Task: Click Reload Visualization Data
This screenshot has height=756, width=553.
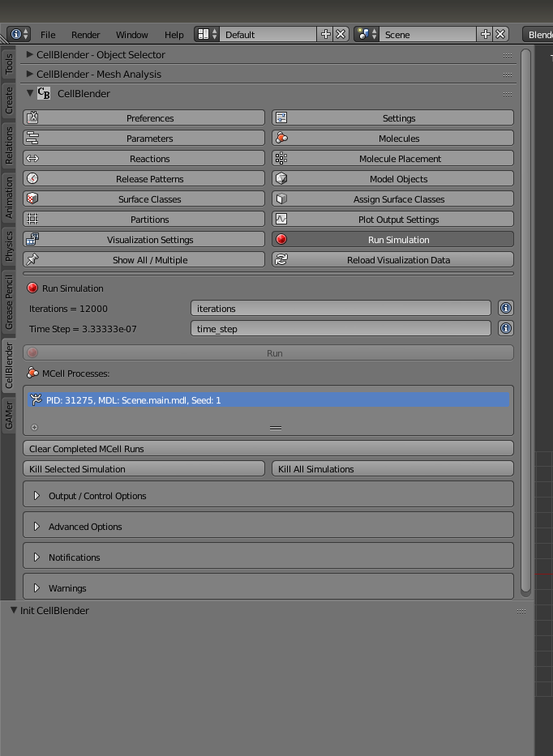Action: point(392,259)
